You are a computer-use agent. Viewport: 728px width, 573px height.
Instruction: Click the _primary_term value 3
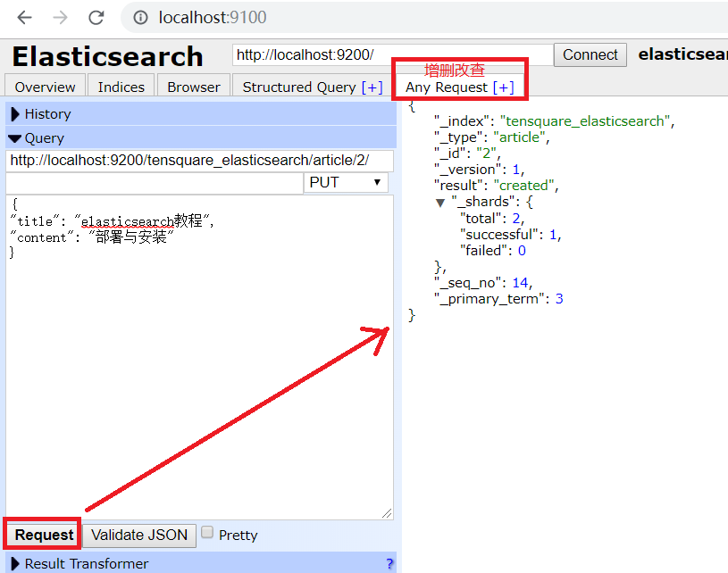pos(559,299)
